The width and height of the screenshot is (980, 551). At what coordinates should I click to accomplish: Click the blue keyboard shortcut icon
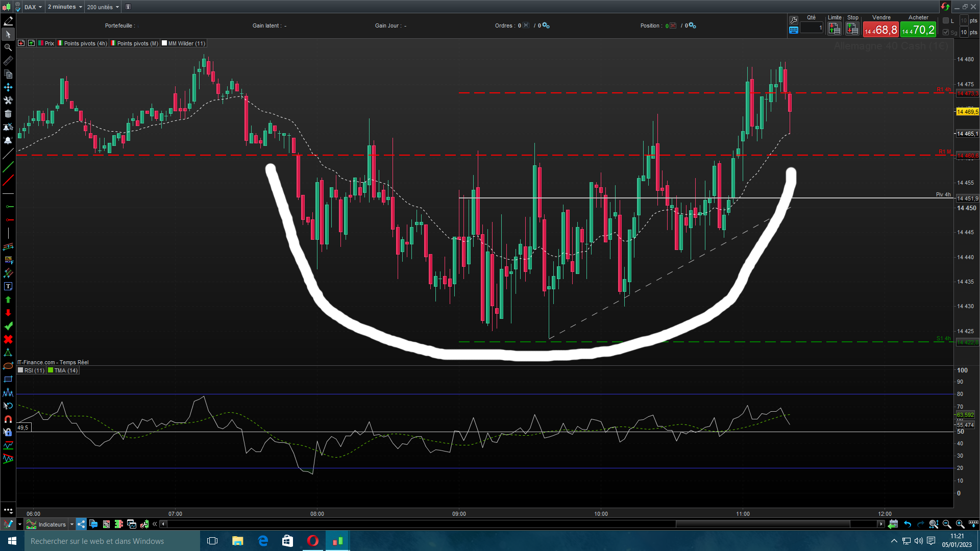coord(794,30)
